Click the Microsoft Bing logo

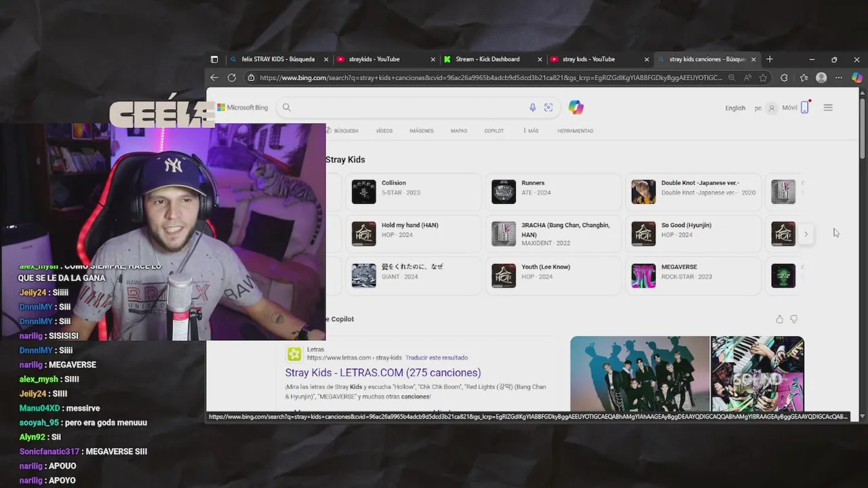[x=243, y=107]
